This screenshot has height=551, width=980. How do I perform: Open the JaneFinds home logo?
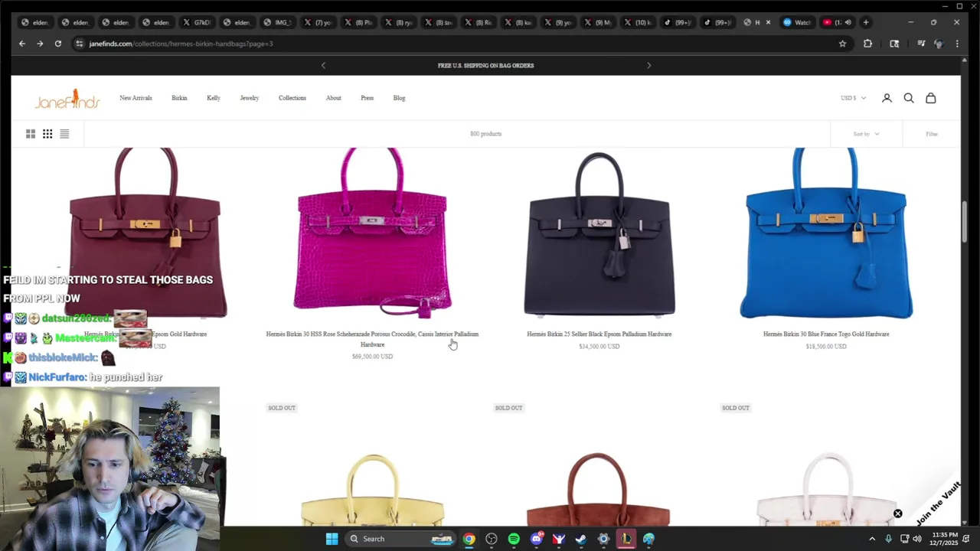[67, 98]
